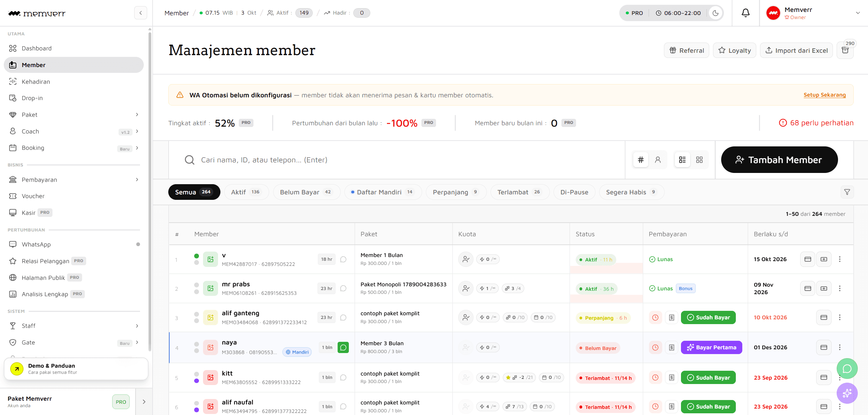This screenshot has height=415, width=868.
Task: Click Bayar Pertama for naya
Action: (711, 347)
